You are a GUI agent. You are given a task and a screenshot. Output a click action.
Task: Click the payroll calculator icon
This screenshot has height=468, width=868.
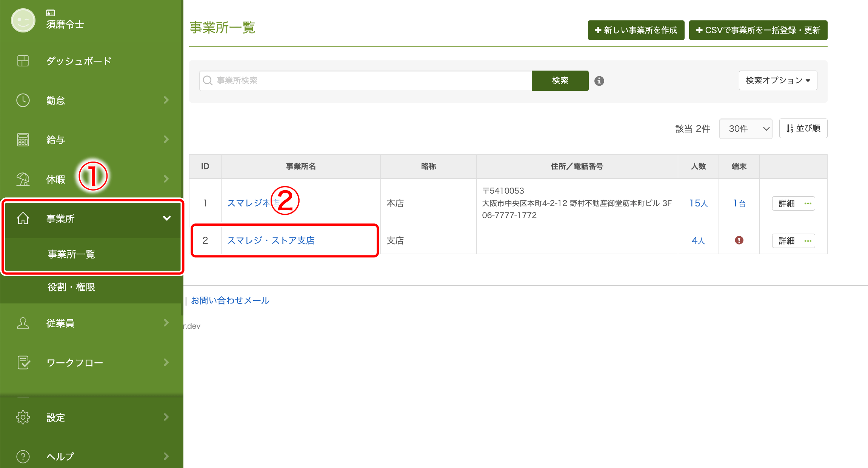[x=23, y=140]
